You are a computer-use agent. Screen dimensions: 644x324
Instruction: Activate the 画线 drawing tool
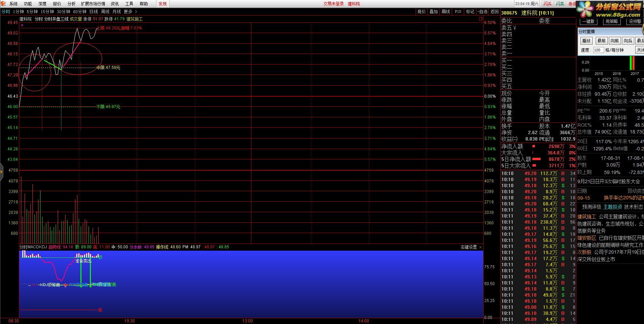coord(446,11)
